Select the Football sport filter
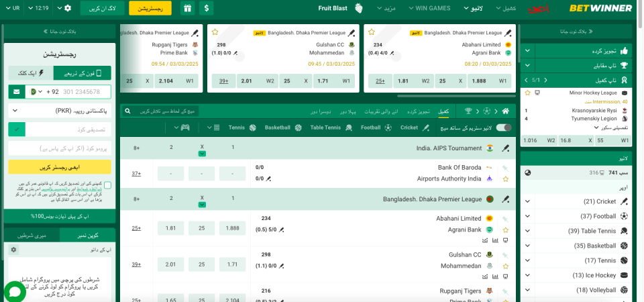This screenshot has height=302, width=644. (x=376, y=128)
